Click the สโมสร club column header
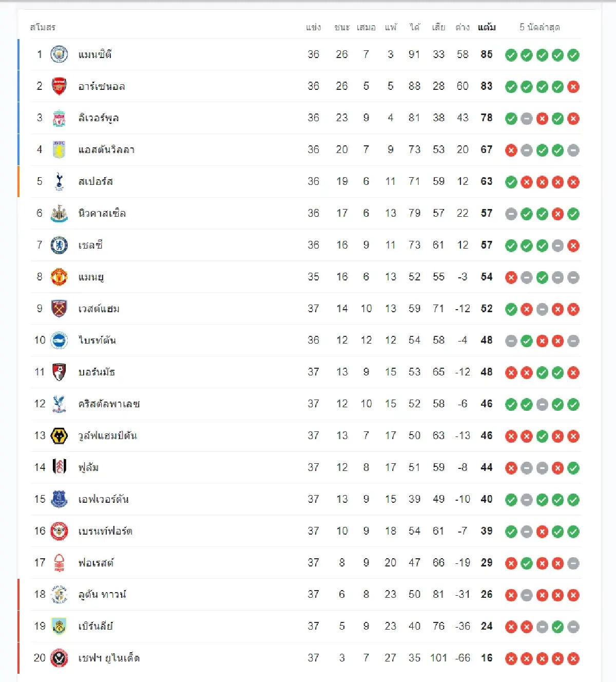The image size is (616, 682). pos(43,27)
